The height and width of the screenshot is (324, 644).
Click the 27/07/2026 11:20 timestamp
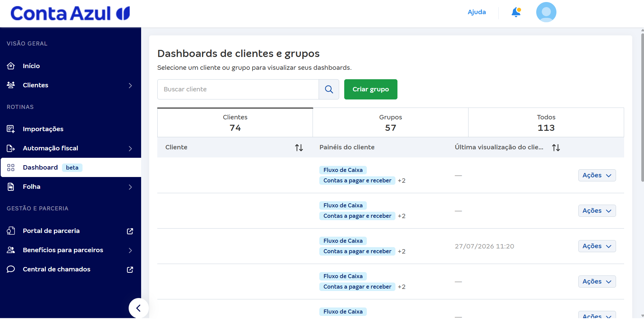(x=484, y=246)
